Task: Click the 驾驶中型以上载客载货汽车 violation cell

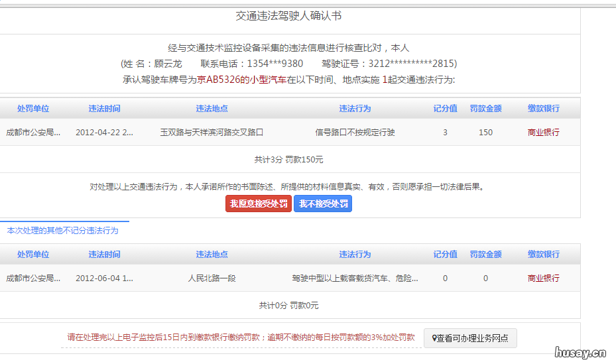Action: coord(355,278)
